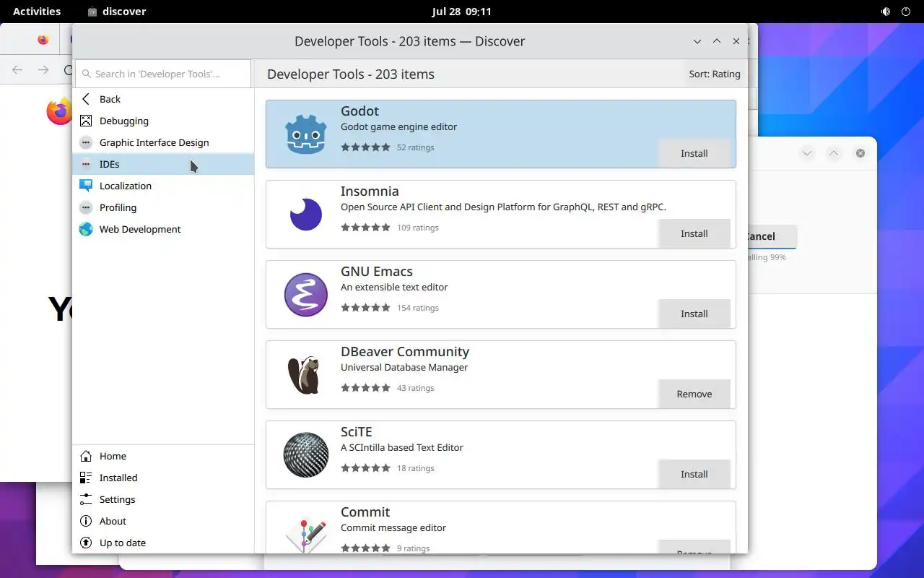The height and width of the screenshot is (578, 924).
Task: Open the Settings page
Action: [163, 499]
